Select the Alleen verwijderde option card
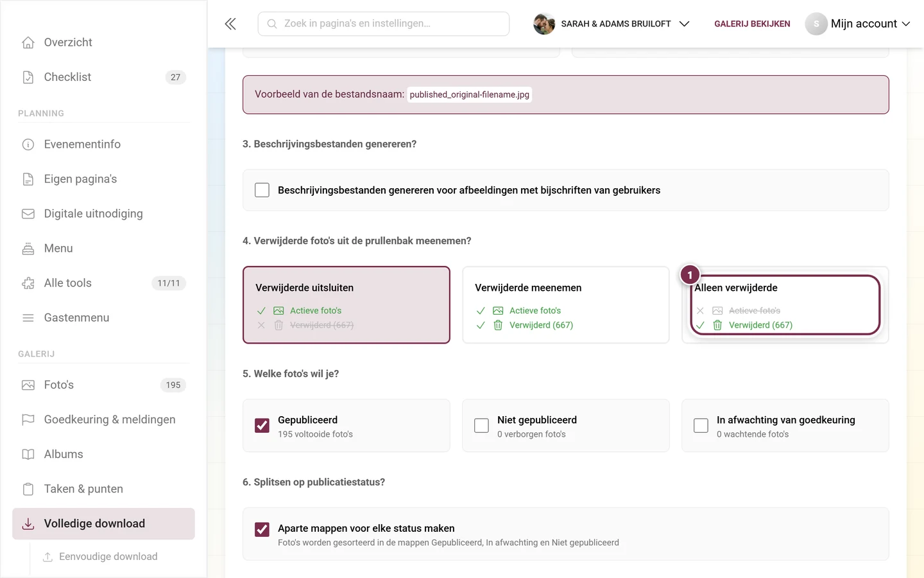 coord(785,305)
